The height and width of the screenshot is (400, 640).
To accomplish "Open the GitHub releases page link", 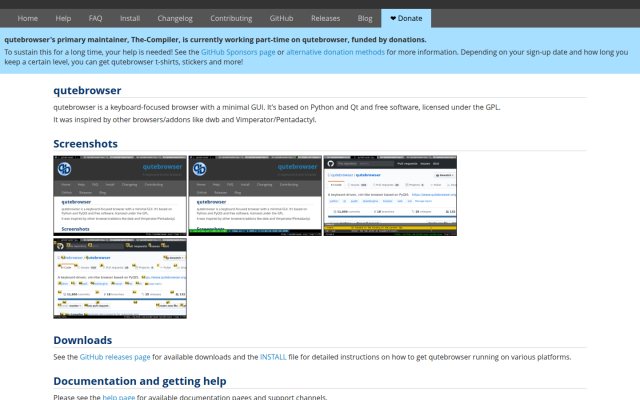I will 115,357.
